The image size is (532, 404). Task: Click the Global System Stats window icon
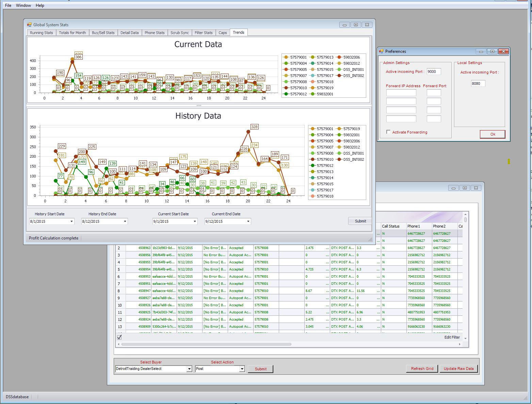[29, 25]
